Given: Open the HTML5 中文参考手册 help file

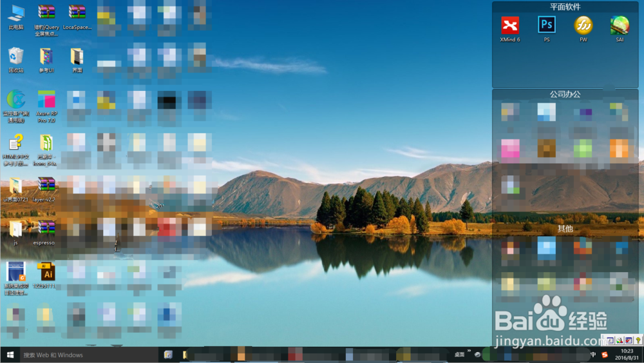Looking at the screenshot, I should click(15, 150).
